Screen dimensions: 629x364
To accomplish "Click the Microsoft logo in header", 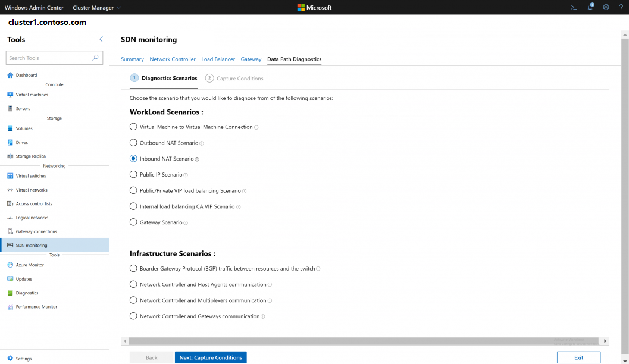I will [314, 7].
